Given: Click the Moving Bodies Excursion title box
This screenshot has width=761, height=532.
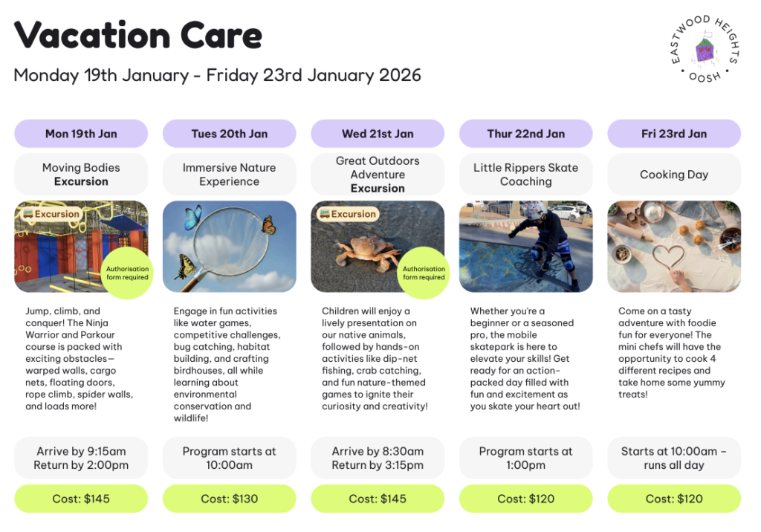Looking at the screenshot, I should pos(81,175).
